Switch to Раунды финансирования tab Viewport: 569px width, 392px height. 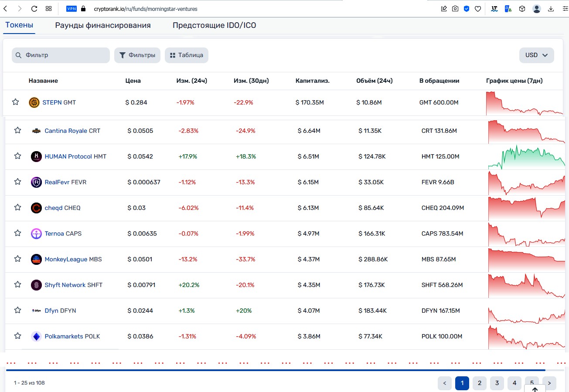[103, 25]
